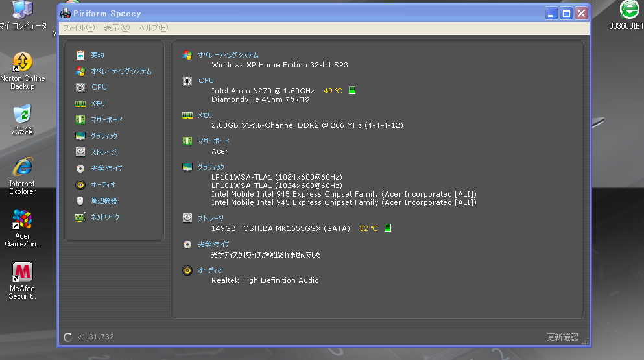The image size is (644, 360).
Task: Click the motherboard icon in summary panel
Action: (187, 141)
